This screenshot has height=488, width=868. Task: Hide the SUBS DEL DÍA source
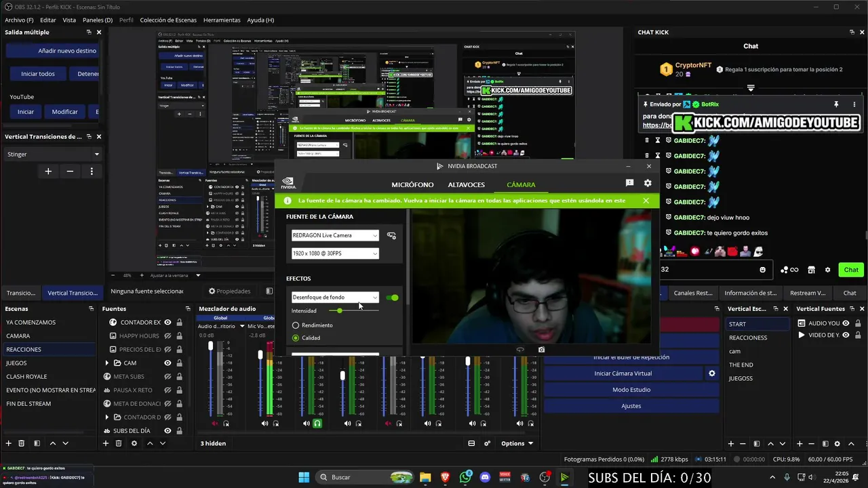pos(167,431)
